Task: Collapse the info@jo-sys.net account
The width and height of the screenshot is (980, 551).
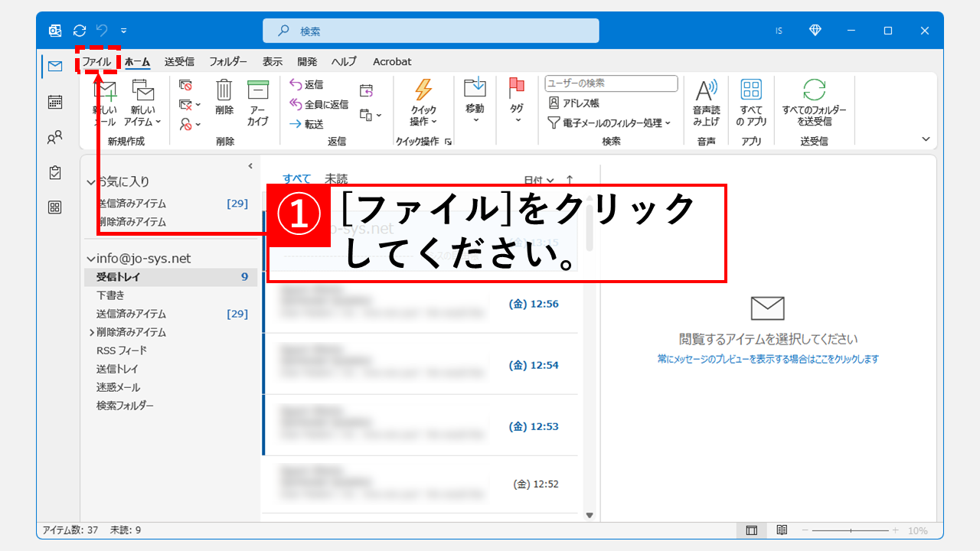Action: tap(91, 259)
